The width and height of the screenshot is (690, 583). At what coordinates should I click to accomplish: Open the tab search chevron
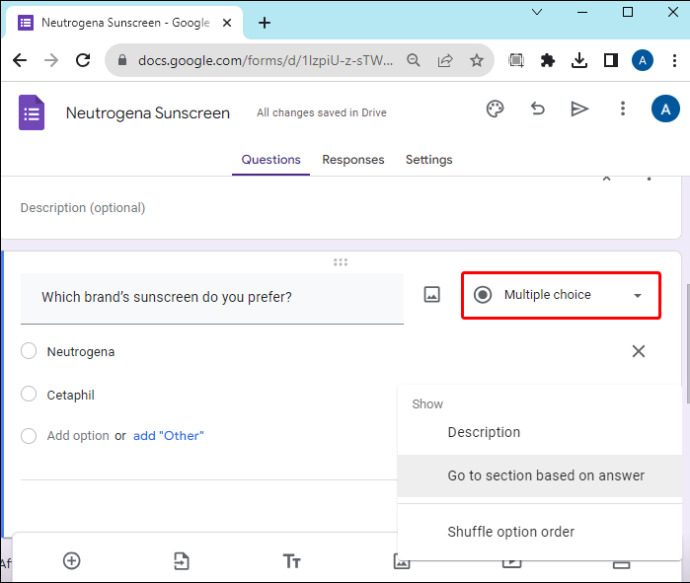coord(537,12)
